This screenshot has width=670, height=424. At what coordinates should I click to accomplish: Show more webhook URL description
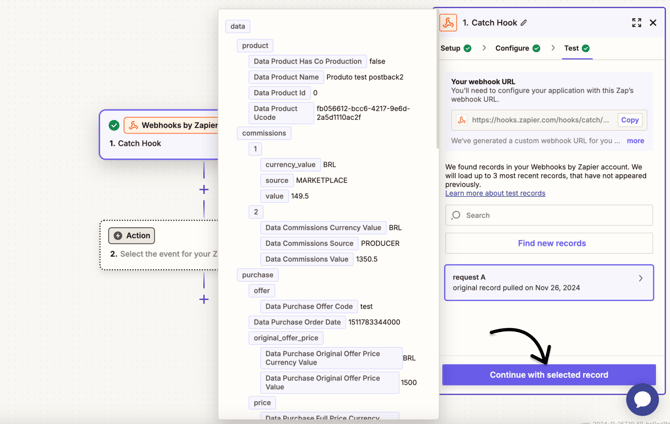(635, 141)
